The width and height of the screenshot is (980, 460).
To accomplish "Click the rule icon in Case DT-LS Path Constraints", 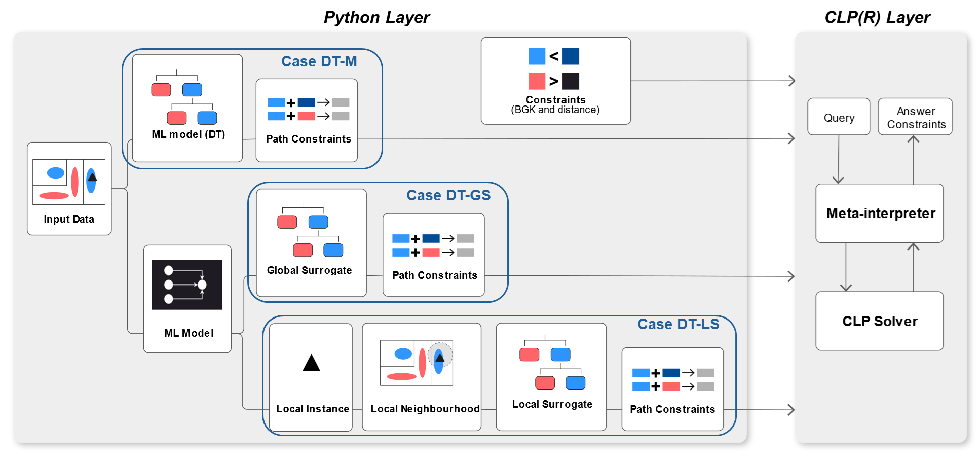I will point(673,379).
